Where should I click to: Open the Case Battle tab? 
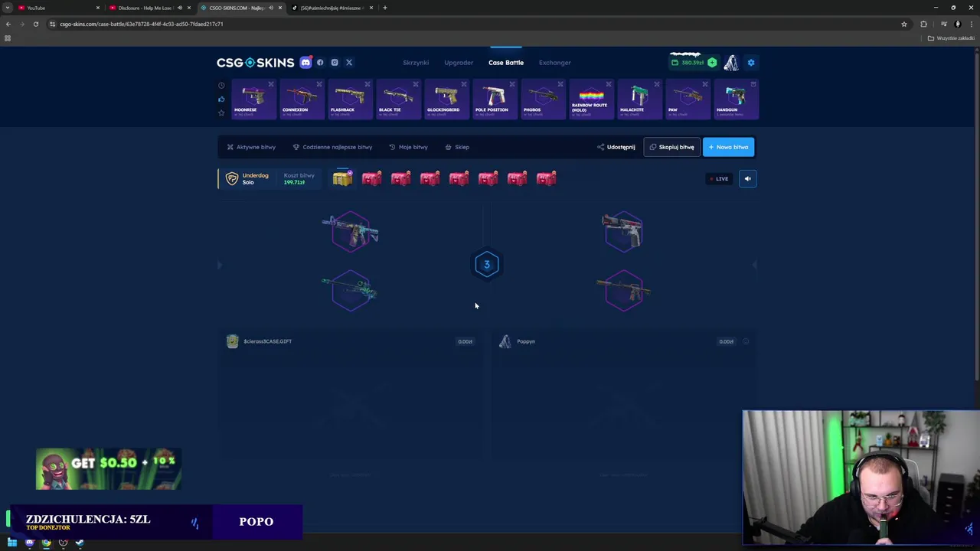(506, 62)
